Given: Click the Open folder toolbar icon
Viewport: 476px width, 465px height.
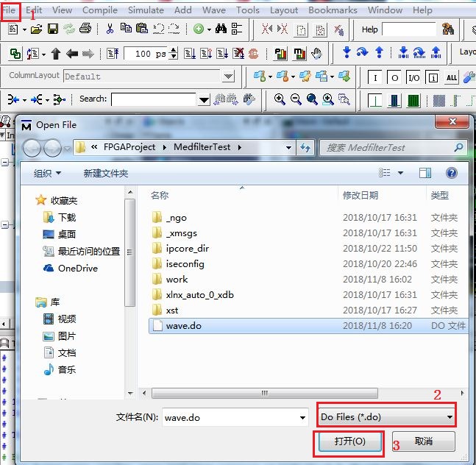Looking at the screenshot, I should coord(37,29).
